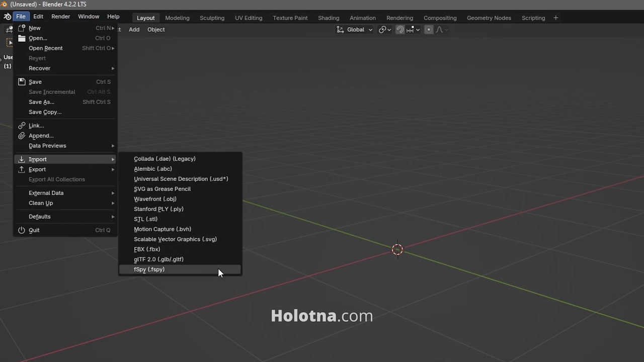Choose FBX (.fbx) from the Import list
This screenshot has width=644, height=362.
pos(180,249)
